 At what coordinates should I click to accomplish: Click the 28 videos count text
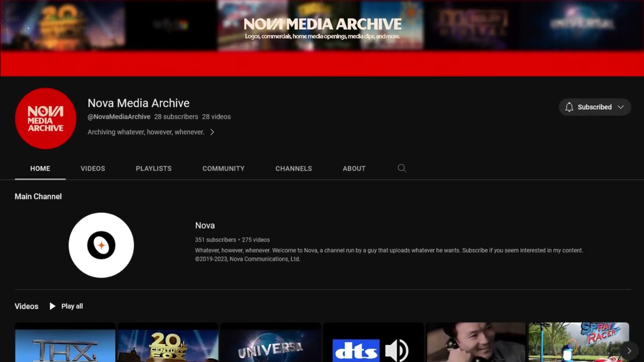pos(216,117)
